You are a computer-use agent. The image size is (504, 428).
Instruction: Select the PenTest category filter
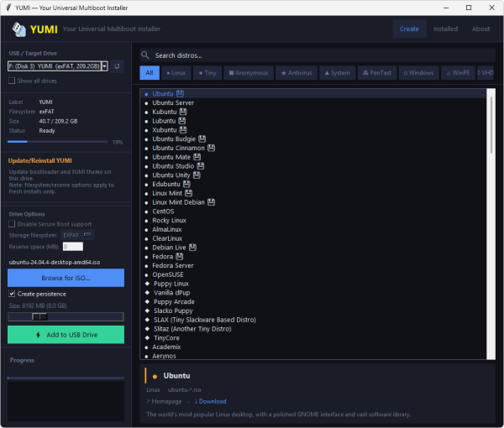point(377,73)
